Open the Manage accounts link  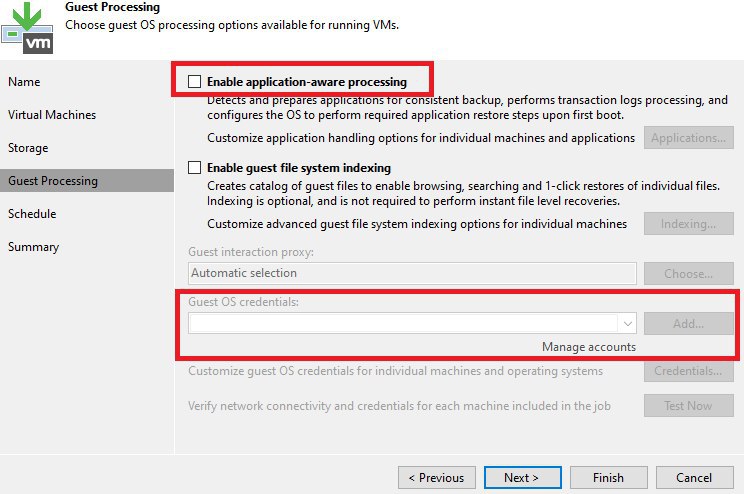(x=588, y=347)
